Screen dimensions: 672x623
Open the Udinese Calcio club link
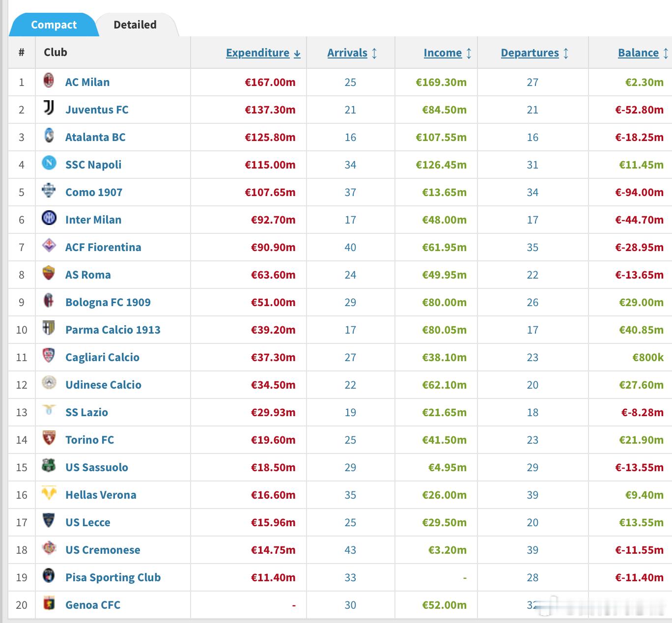click(103, 385)
